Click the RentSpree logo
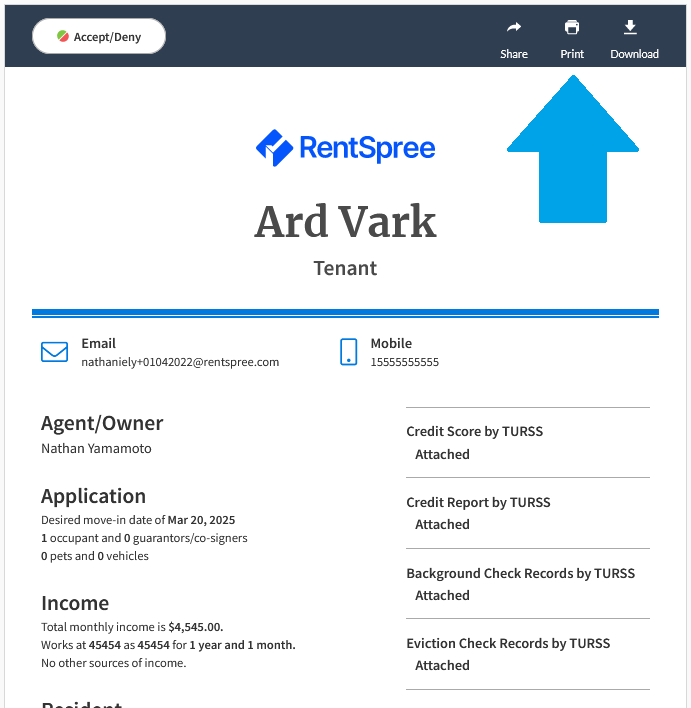Image resolution: width=691 pixels, height=708 pixels. tap(346, 148)
